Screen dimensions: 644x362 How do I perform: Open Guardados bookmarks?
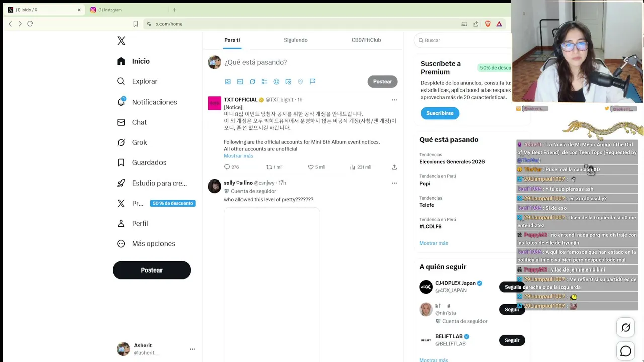tap(141, 162)
